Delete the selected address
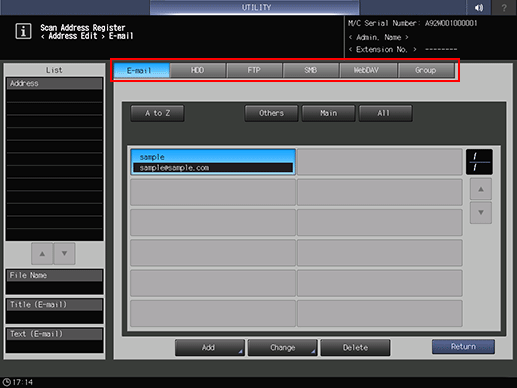The image size is (517, 388). (x=355, y=348)
